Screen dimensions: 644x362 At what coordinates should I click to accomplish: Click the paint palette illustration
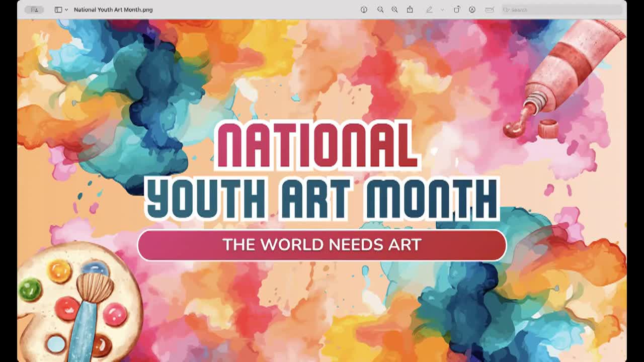pos(75,302)
